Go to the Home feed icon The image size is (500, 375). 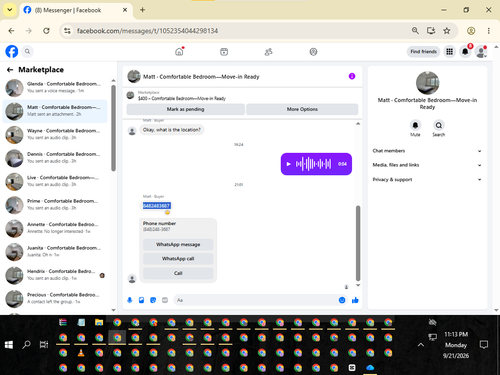179,52
